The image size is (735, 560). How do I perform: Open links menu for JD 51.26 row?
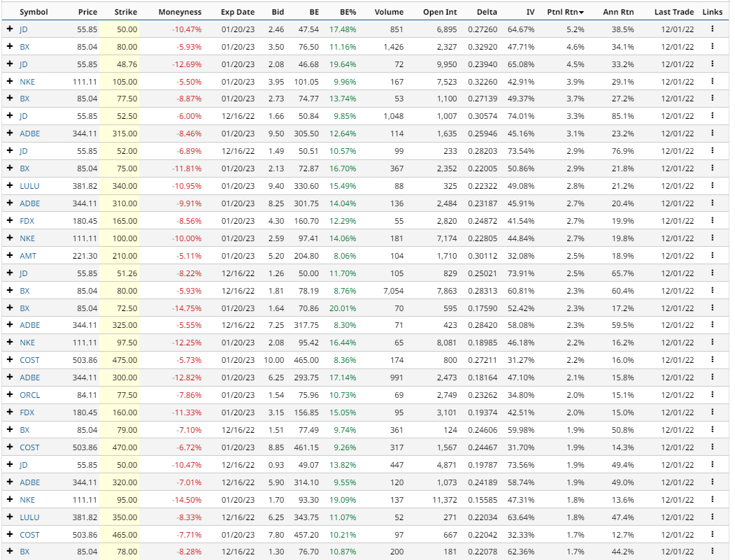pos(712,273)
